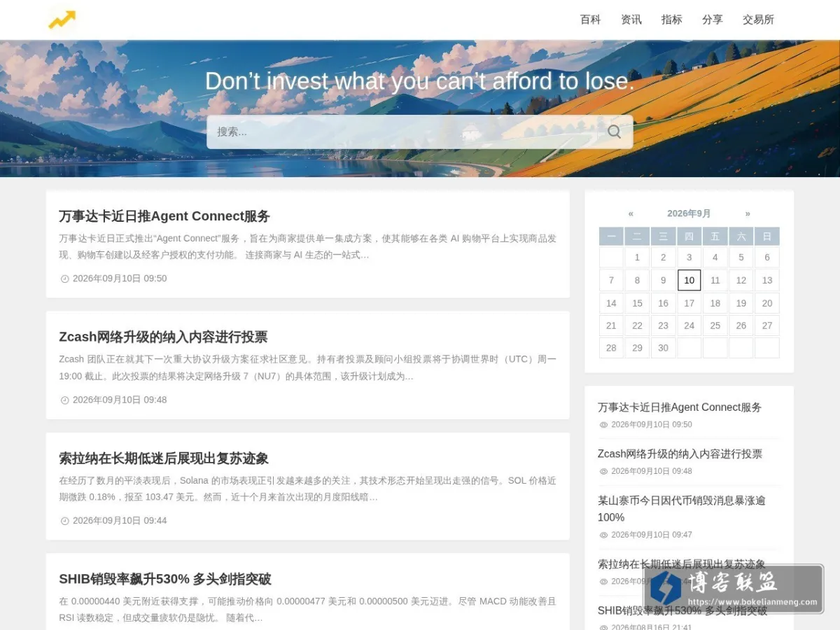
Task: Open sidebar link 万事达卡近日推Agent Connect服务
Action: tap(680, 407)
